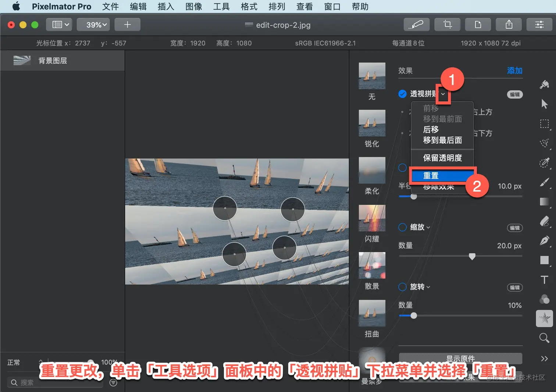Open the 正常 blend mode dropdown
This screenshot has width=556, height=392.
coord(25,363)
